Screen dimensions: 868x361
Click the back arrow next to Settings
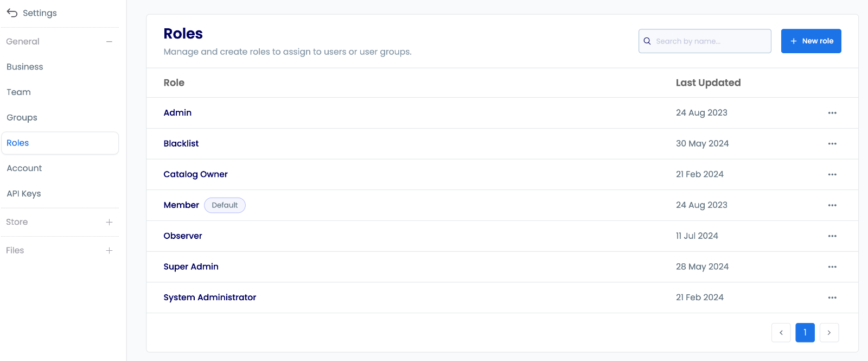pos(12,13)
